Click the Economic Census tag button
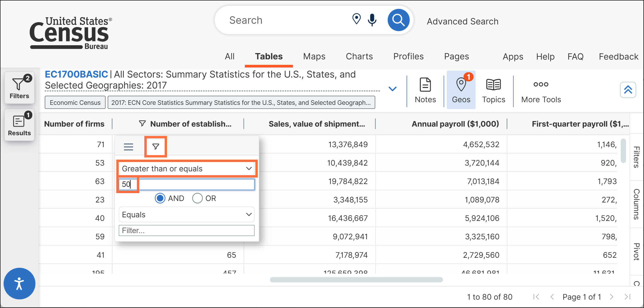This screenshot has width=644, height=308. [x=75, y=102]
